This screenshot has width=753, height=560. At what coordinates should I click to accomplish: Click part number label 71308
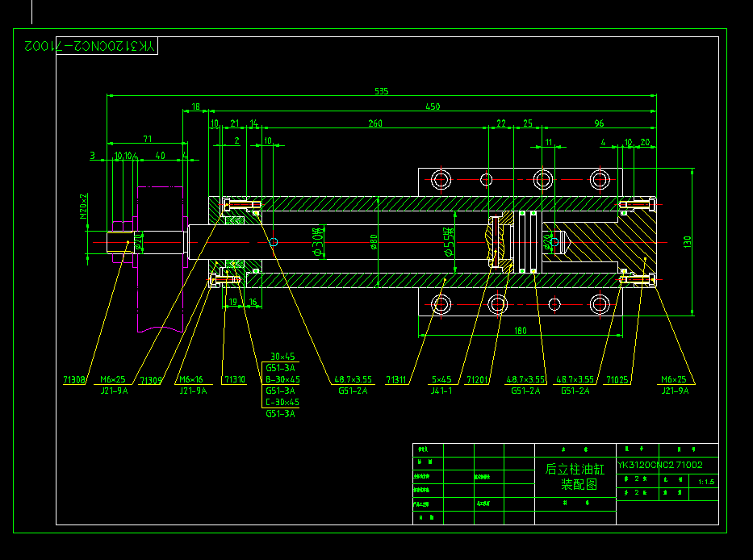coord(74,379)
